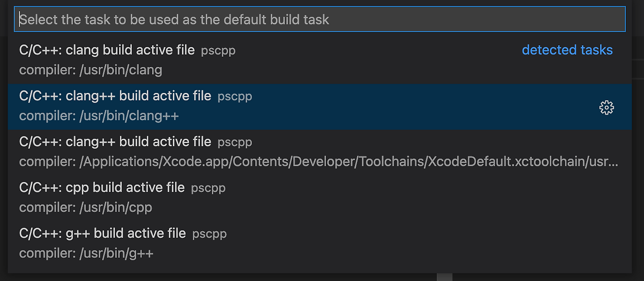Click the pscpp label beside the g++ task
The image size is (644, 281).
coord(209,234)
